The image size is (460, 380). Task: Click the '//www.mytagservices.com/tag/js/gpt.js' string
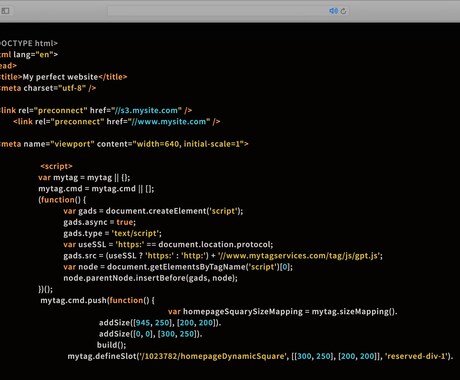tap(299, 256)
